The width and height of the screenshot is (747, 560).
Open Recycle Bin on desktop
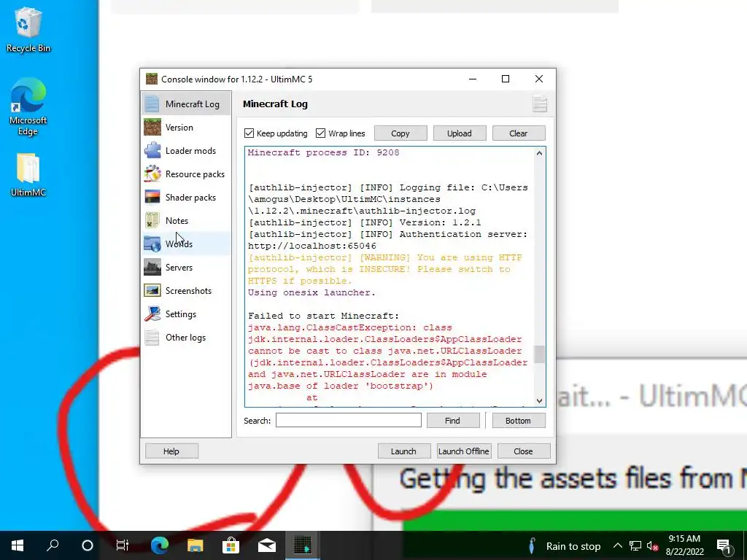[28, 29]
